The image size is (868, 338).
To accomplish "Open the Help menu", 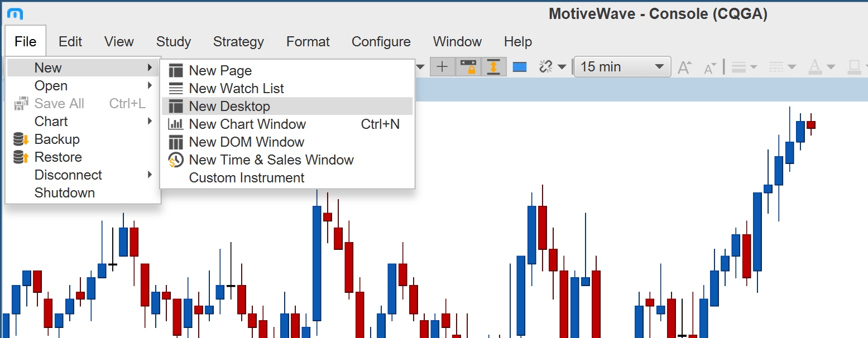I will click(518, 42).
